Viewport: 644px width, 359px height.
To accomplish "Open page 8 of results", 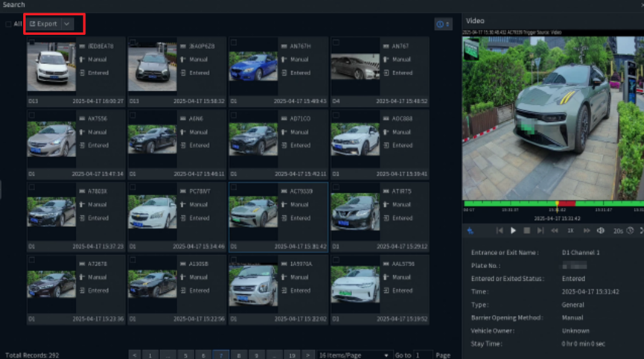I will tap(239, 355).
